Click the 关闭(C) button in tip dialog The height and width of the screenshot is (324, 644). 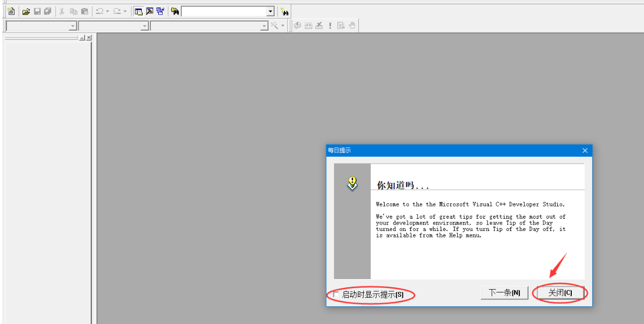coord(560,293)
